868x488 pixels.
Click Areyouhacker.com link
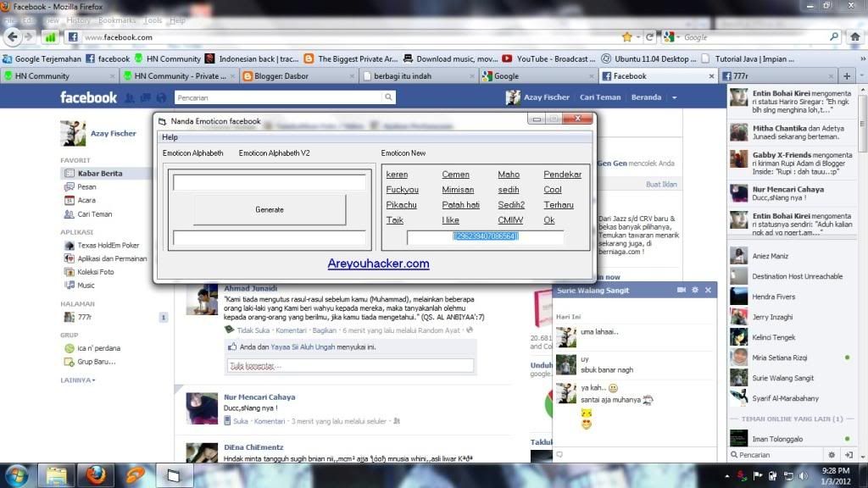[378, 263]
